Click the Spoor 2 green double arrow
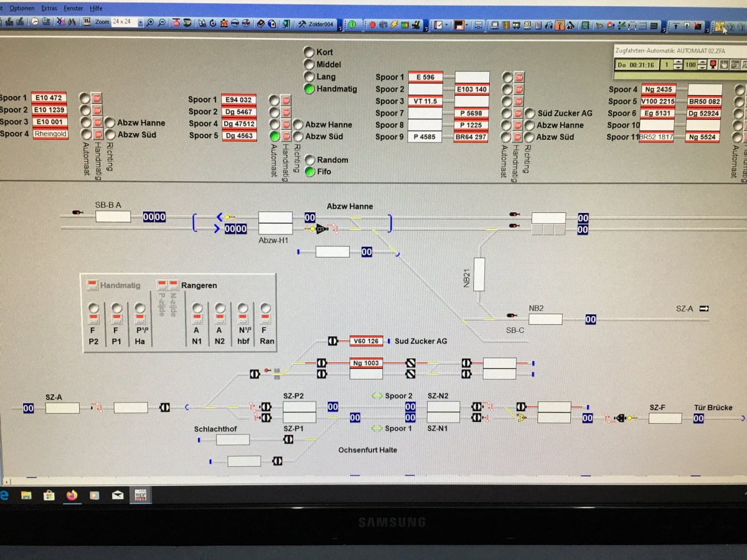 point(377,396)
